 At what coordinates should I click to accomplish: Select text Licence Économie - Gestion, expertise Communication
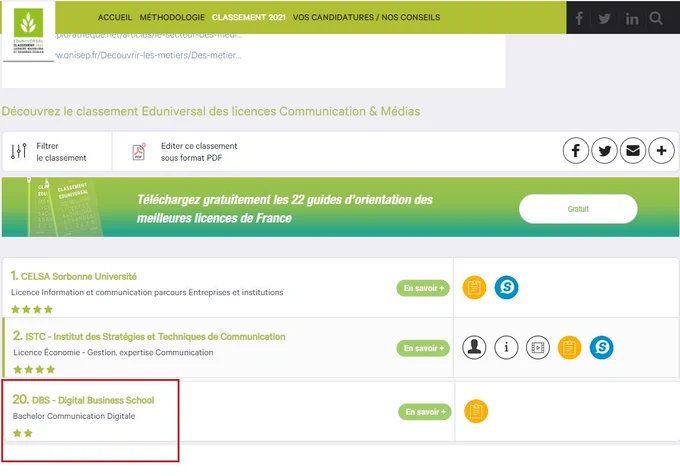[113, 352]
